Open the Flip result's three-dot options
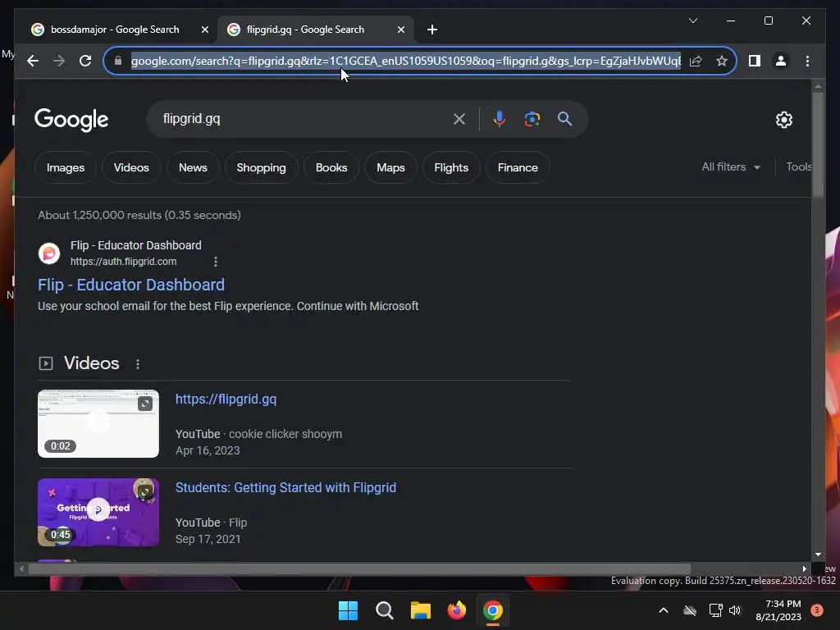Screen dimensions: 840x630 point(216,262)
